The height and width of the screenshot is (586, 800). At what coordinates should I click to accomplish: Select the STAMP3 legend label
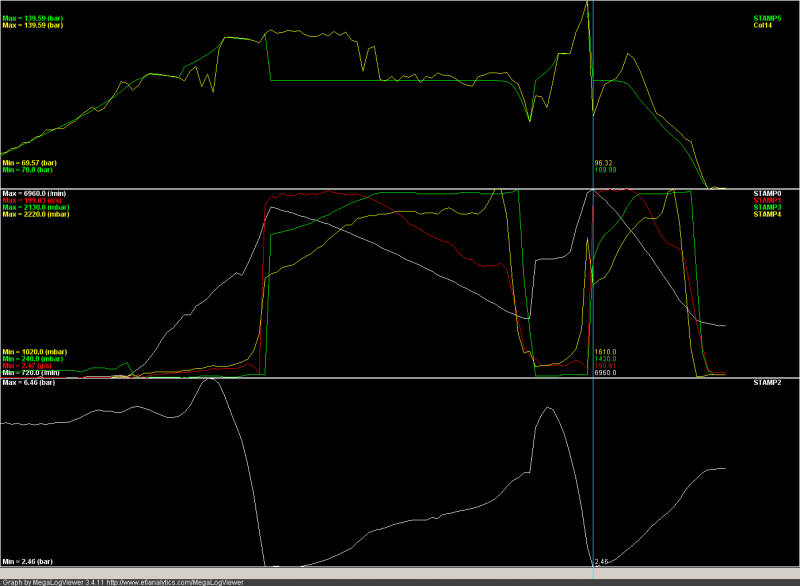(x=766, y=206)
